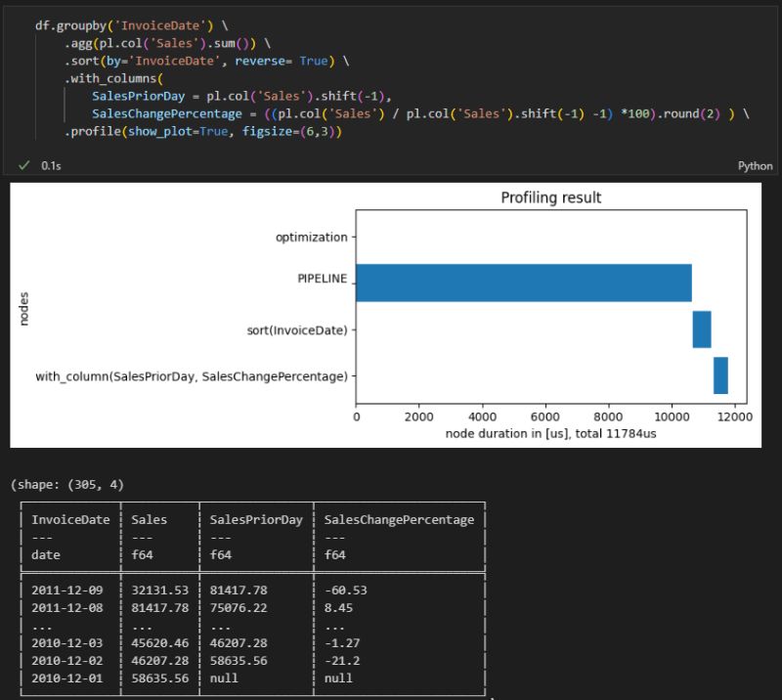The width and height of the screenshot is (782, 700).
Task: Click the null value under SalesPriorDay
Action: pos(224,678)
